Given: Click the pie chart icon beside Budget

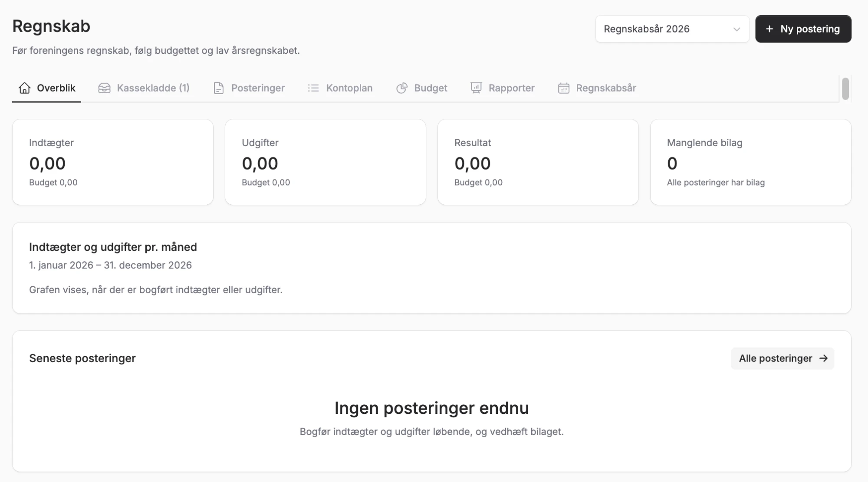Looking at the screenshot, I should point(402,88).
